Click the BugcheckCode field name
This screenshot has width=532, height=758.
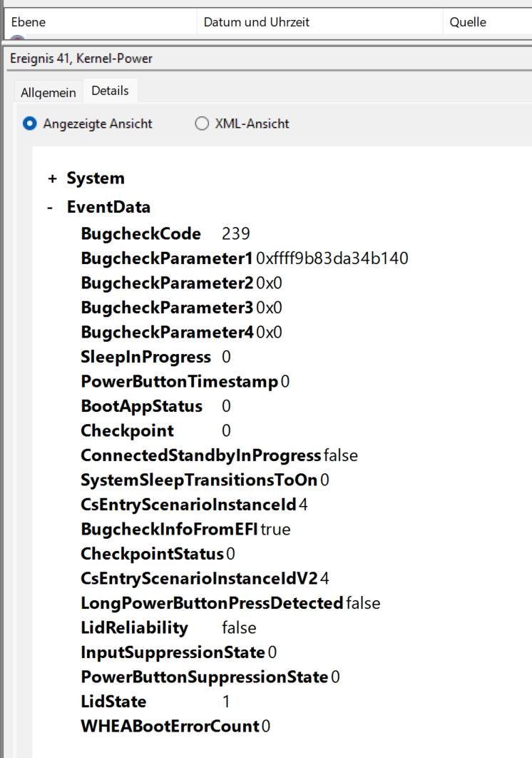click(141, 234)
